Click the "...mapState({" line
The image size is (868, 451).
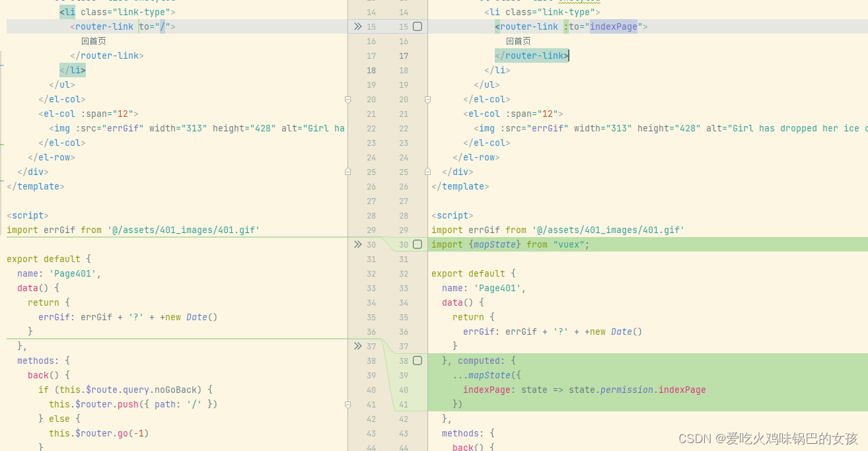coord(487,375)
